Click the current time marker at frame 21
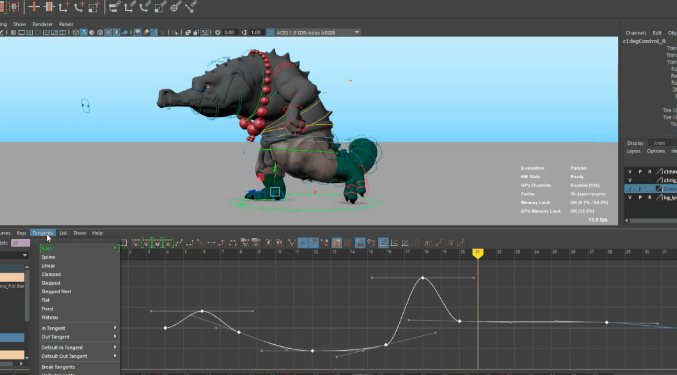Screen dimensions: 677x375 (x=478, y=252)
